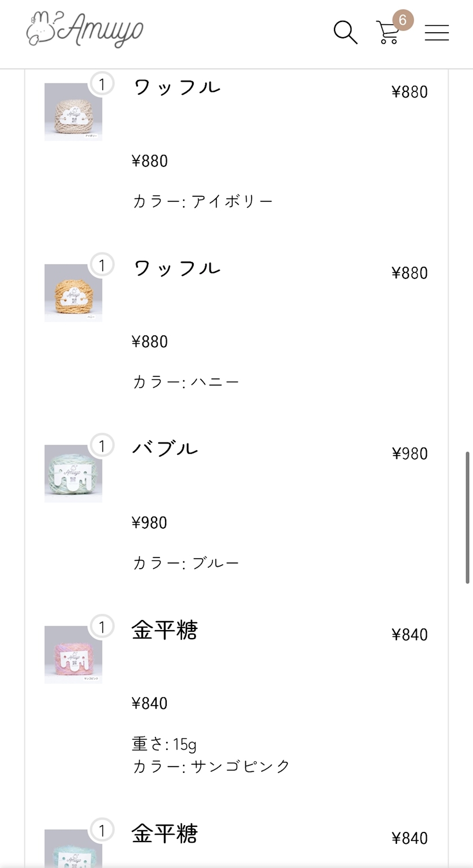Click the last 金平糖 product title
This screenshot has height=868, width=473.
164,834
